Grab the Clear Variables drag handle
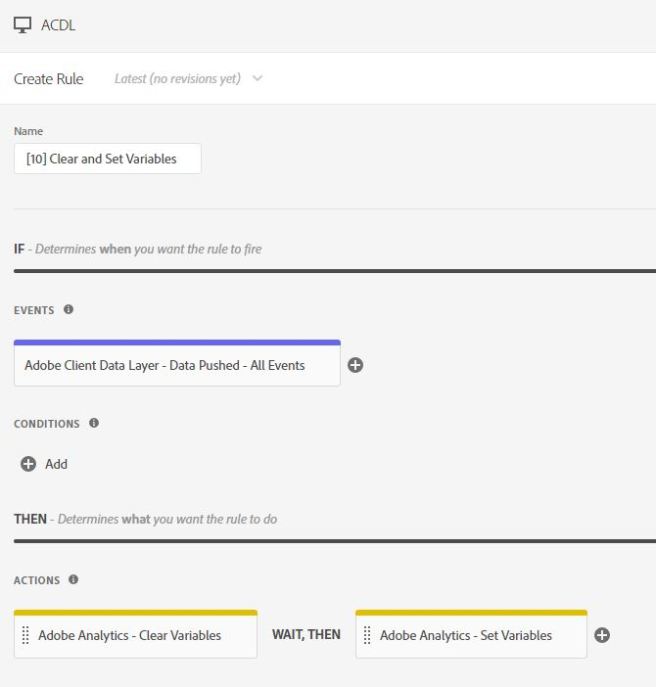The height and width of the screenshot is (687, 656). (26, 636)
